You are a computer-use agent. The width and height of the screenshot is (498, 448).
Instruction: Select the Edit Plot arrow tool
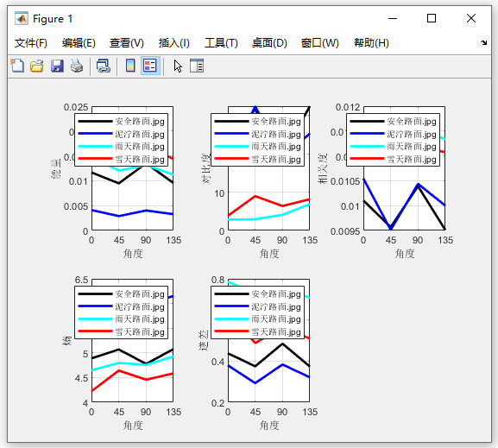point(178,66)
